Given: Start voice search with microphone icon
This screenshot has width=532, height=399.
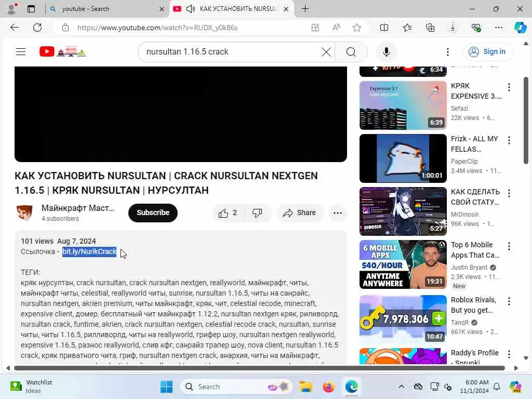Looking at the screenshot, I should click(386, 52).
